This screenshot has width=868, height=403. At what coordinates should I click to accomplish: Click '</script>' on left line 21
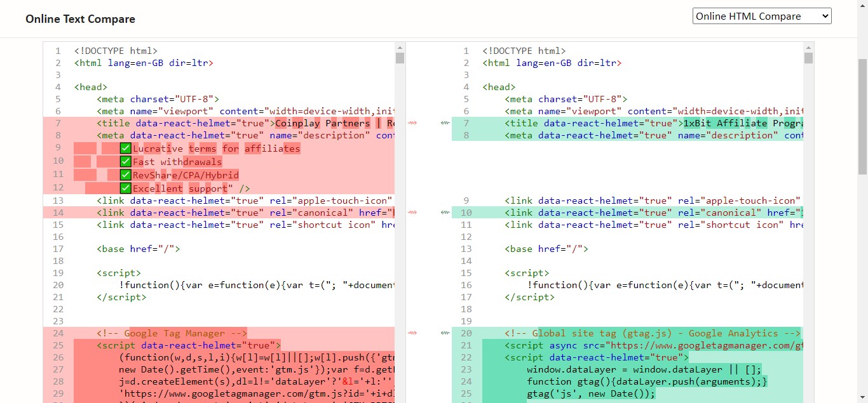coord(121,297)
